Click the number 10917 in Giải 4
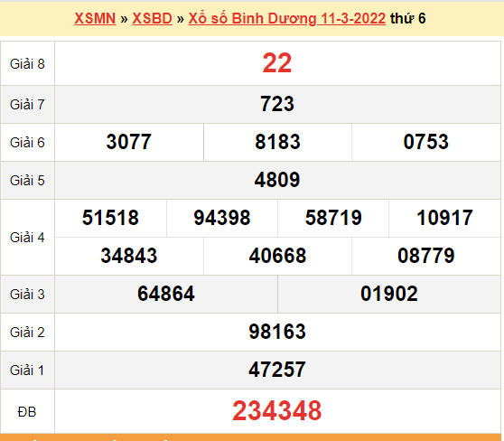 [444, 218]
